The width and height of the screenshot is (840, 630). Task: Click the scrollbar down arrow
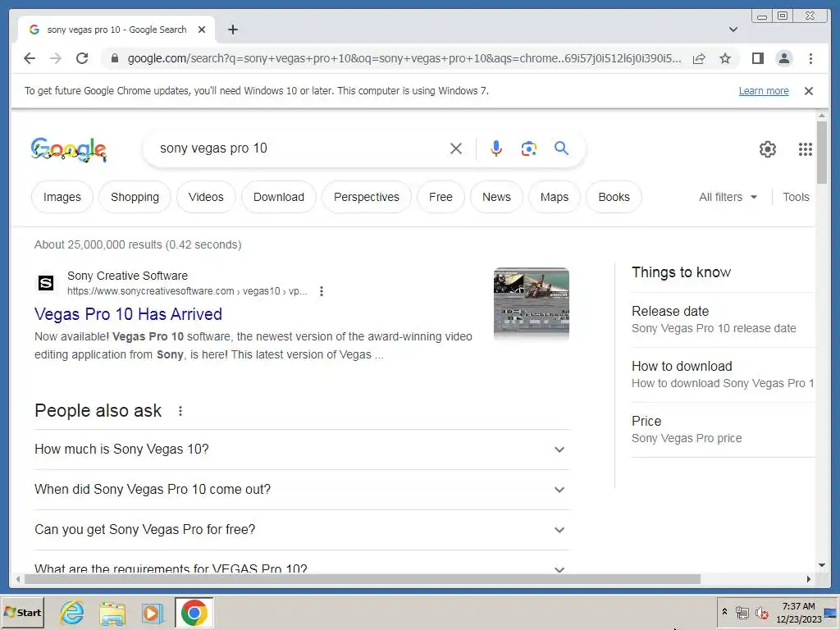(822, 564)
